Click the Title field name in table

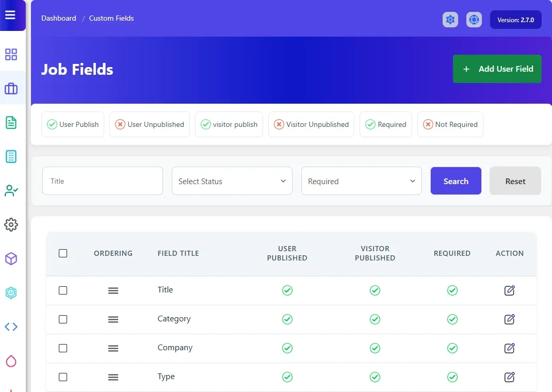point(165,289)
